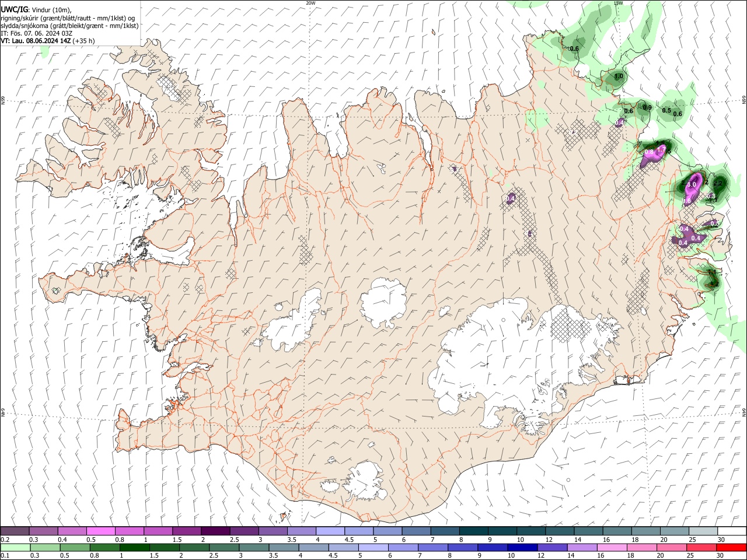Click the '4.5' label on the top legend scale
Viewport: 747px width, 560px height.
(x=349, y=540)
